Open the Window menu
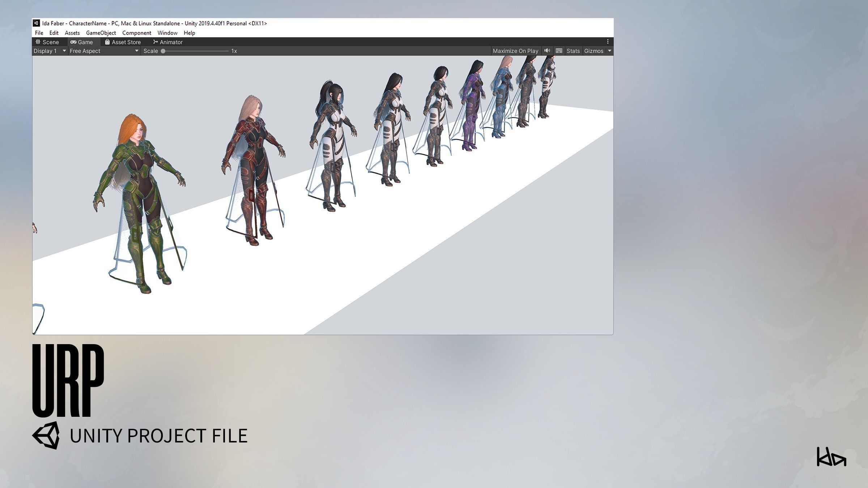This screenshot has height=488, width=868. (x=167, y=33)
